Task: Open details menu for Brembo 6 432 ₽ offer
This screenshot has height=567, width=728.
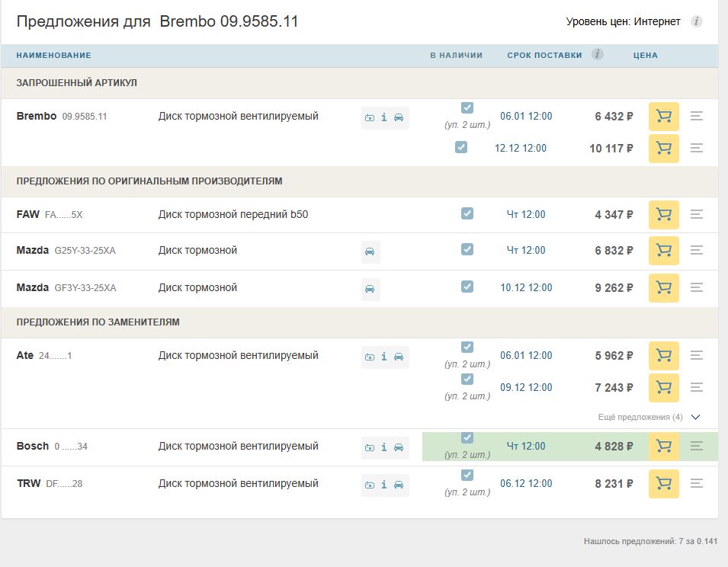Action: point(697,116)
